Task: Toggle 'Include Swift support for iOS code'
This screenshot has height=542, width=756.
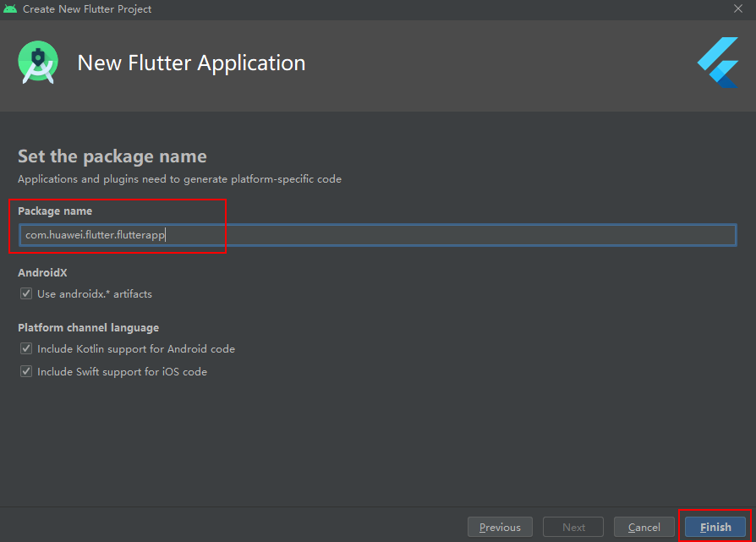Action: click(25, 370)
